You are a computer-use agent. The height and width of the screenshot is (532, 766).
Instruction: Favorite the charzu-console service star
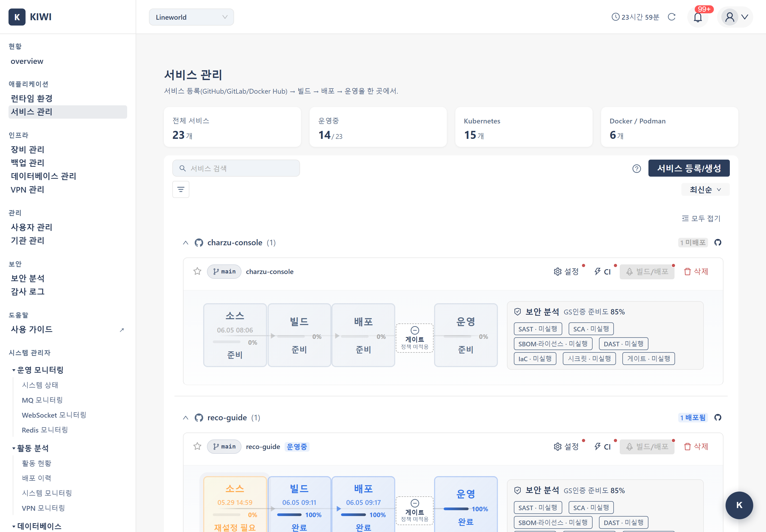[197, 271]
